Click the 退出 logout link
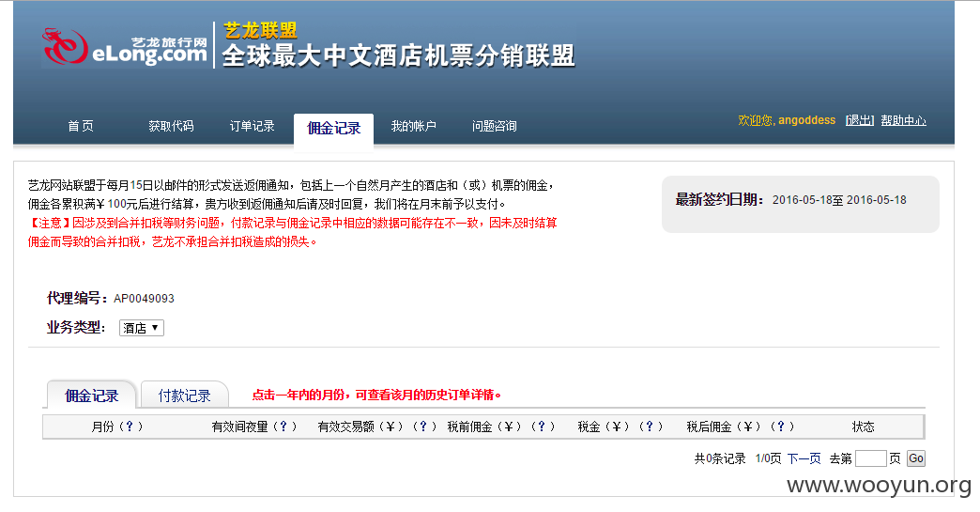The width and height of the screenshot is (980, 512). [x=859, y=120]
